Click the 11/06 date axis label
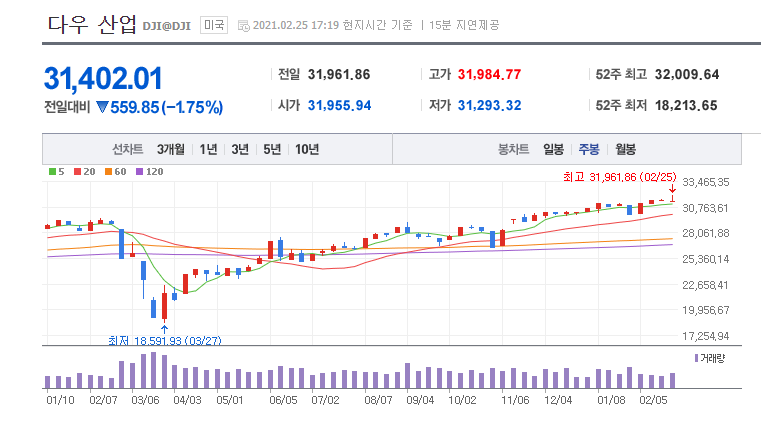Image resolution: width=761 pixels, height=421 pixels. (515, 400)
